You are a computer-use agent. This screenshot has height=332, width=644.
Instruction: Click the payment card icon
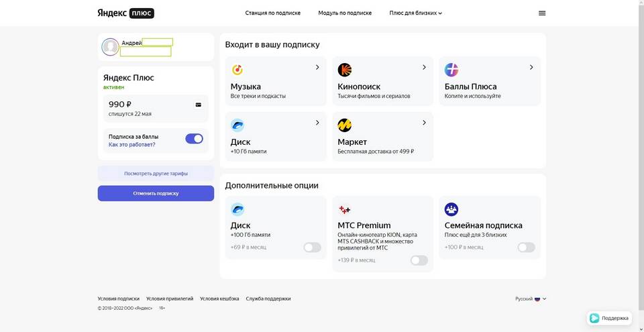[199, 105]
